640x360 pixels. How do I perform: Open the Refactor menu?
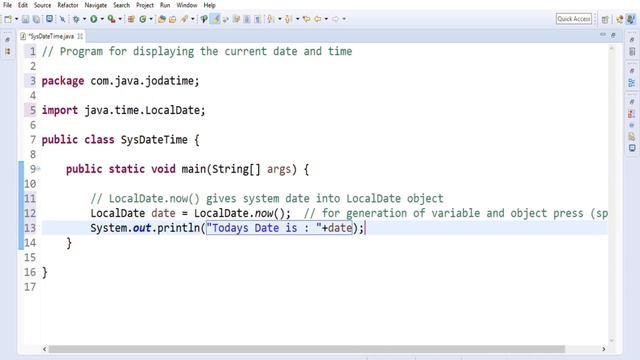point(68,5)
